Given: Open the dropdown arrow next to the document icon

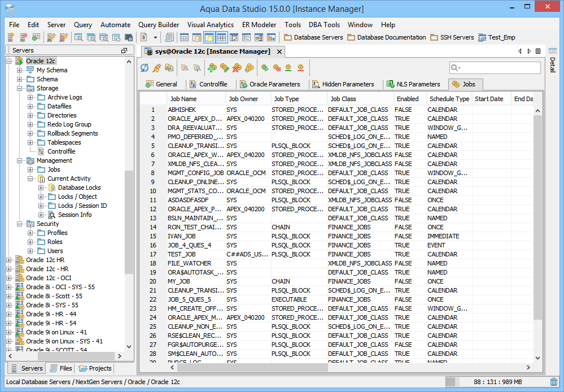Looking at the screenshot, I should click(x=155, y=37).
